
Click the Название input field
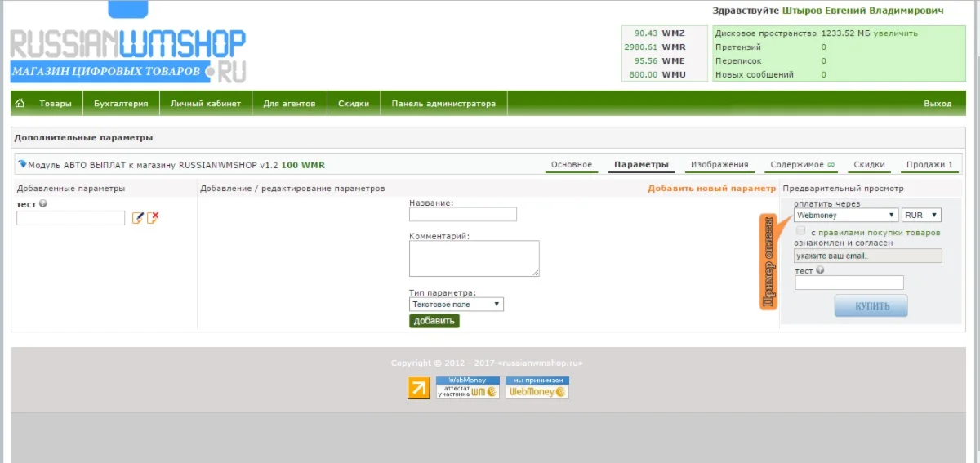[463, 215]
